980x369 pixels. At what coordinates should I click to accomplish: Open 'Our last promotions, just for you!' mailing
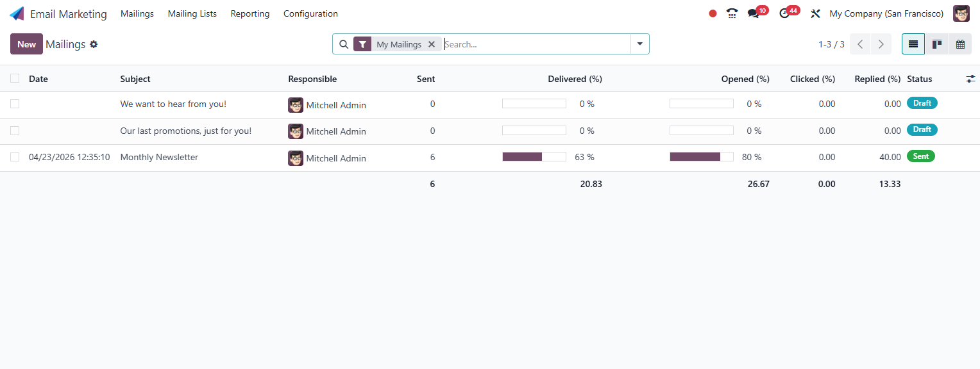186,131
